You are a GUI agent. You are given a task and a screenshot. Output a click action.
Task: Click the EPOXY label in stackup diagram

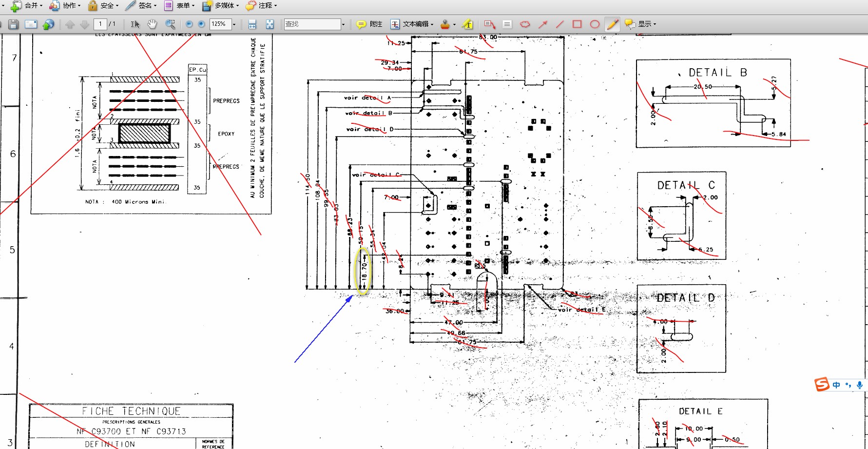tap(226, 134)
